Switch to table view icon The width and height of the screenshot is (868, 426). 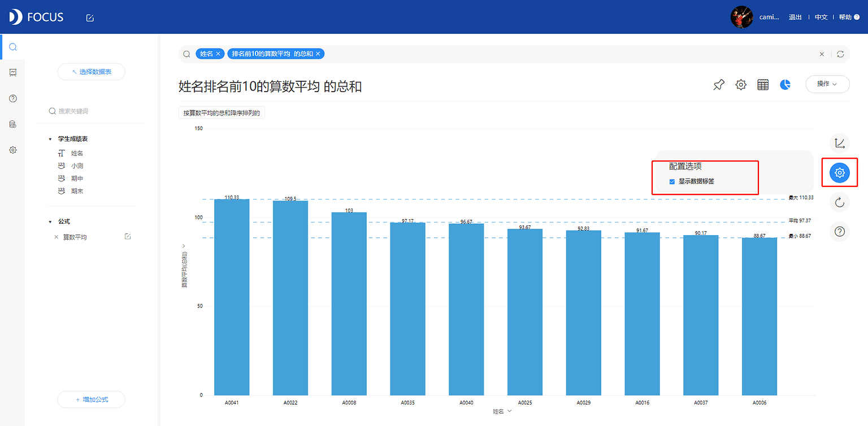point(763,85)
